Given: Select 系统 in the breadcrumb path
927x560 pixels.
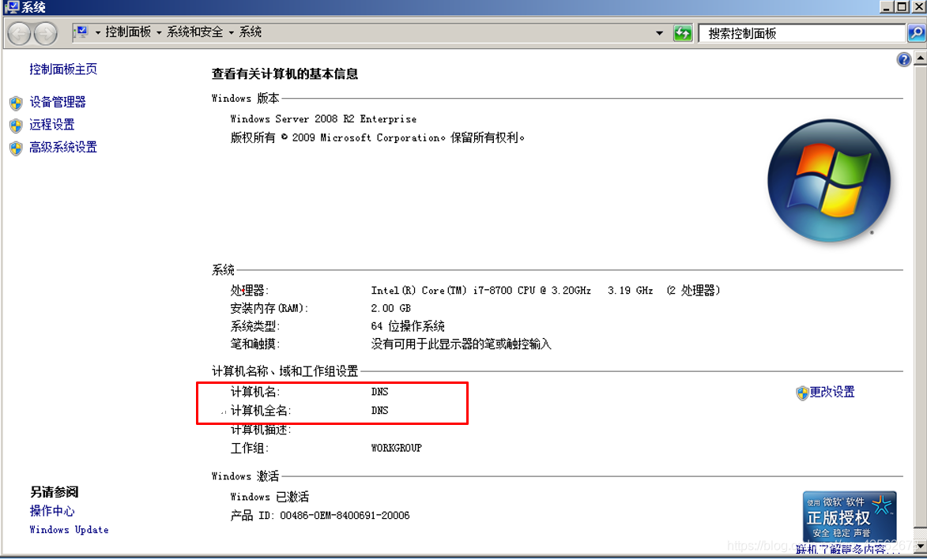Looking at the screenshot, I should tap(250, 32).
